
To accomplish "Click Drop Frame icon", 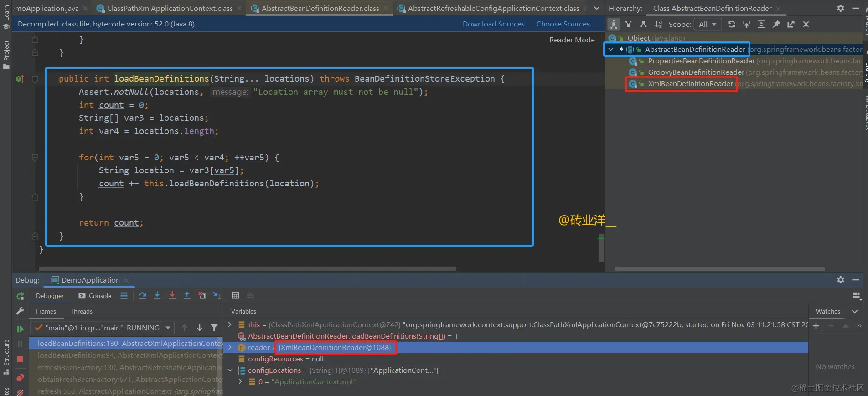I will (x=202, y=296).
